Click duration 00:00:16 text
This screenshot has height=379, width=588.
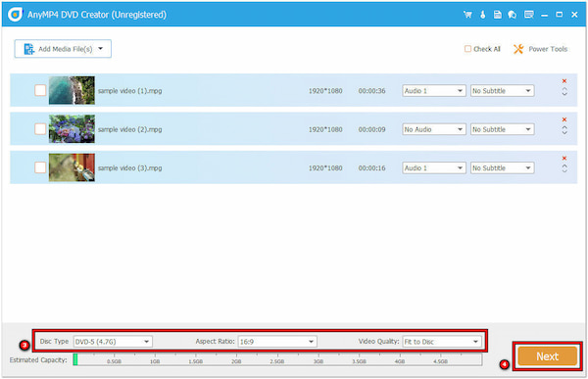click(371, 167)
